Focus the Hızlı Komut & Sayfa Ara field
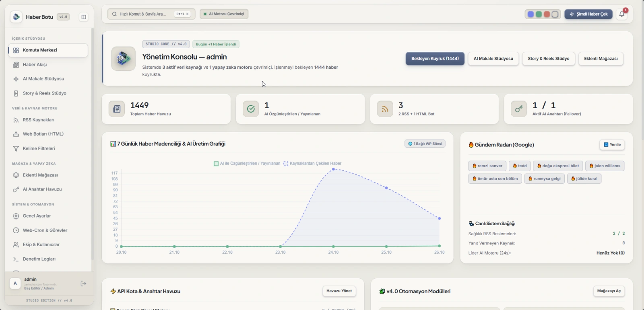The width and height of the screenshot is (644, 310). point(151,14)
